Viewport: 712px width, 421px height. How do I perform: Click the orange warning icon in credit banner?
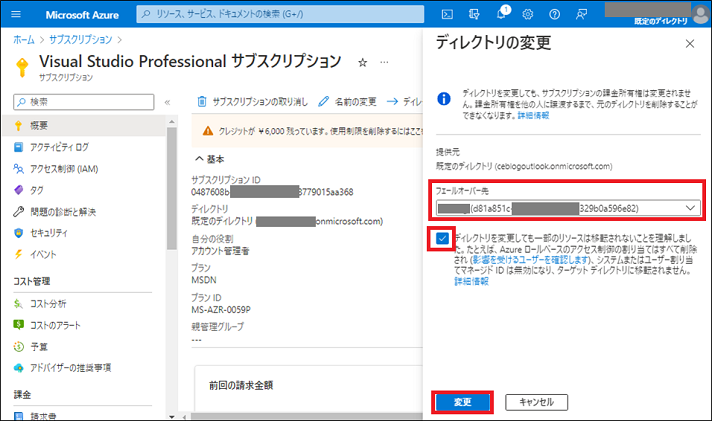click(208, 131)
